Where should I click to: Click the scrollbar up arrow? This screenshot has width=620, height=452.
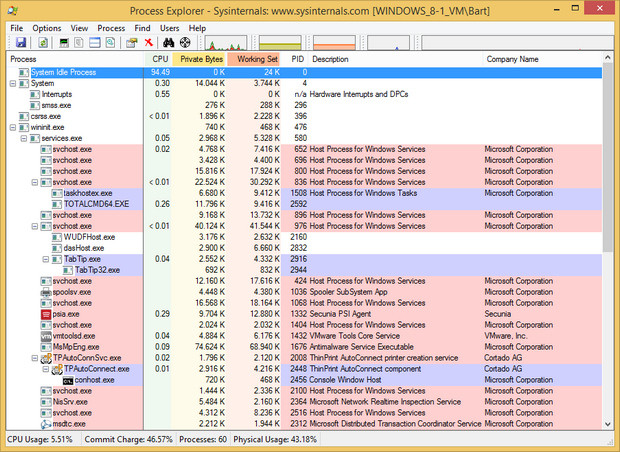pyautogui.click(x=608, y=58)
